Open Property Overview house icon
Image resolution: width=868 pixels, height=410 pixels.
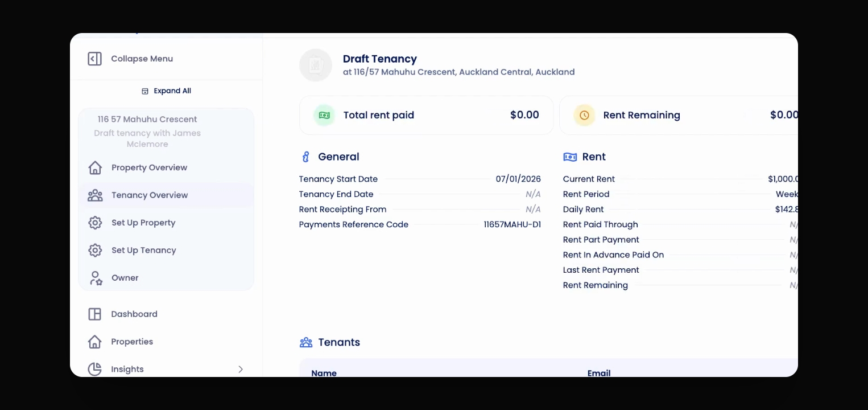pos(95,168)
